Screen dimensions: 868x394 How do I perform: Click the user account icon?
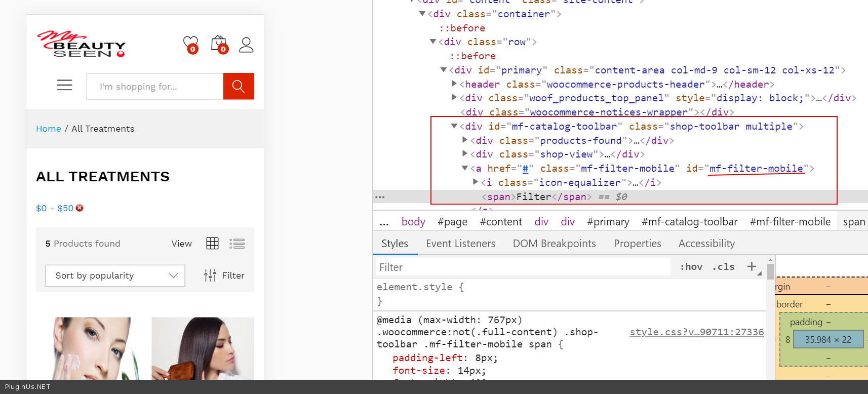pos(246,45)
